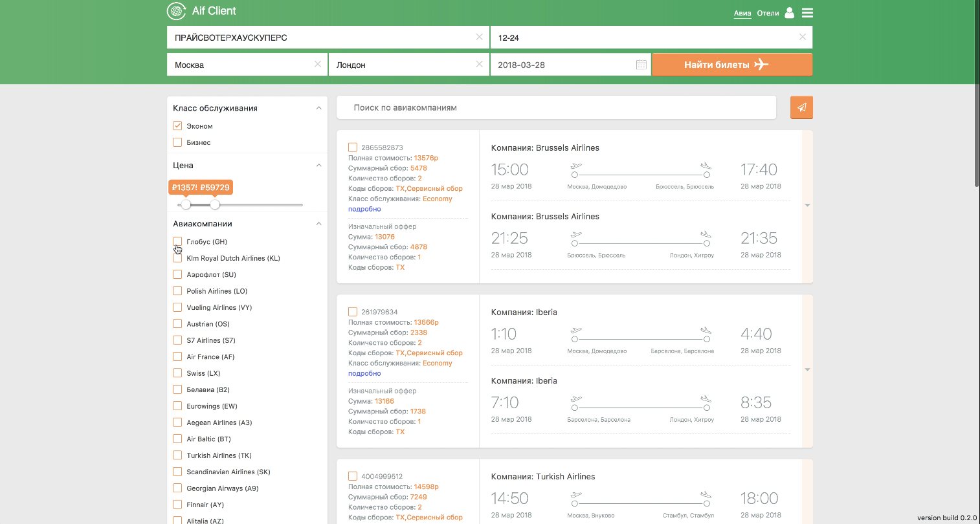Click takeoff icon on 21:25 flight segment
Image resolution: width=980 pixels, height=524 pixels.
click(576, 235)
